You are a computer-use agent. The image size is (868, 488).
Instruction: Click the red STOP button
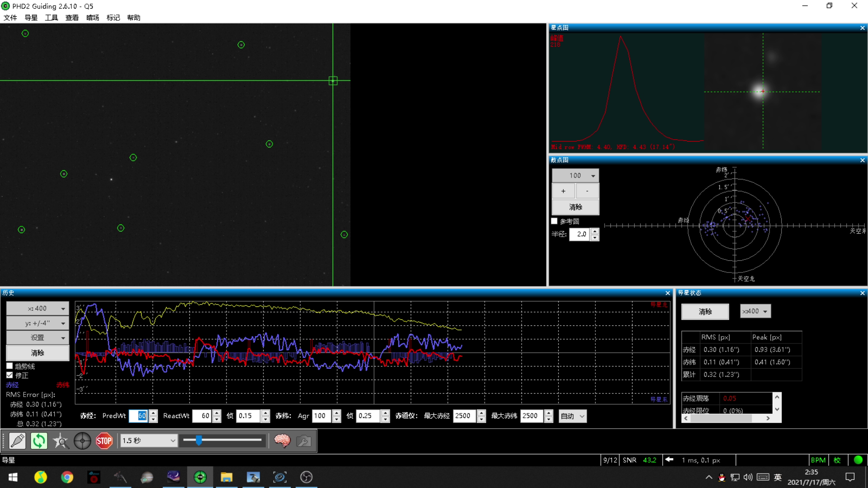104,441
